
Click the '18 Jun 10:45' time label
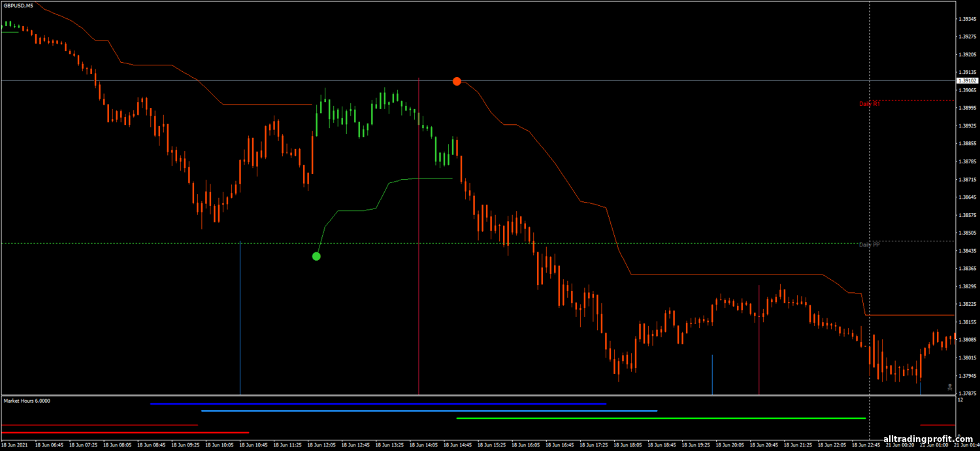[253, 445]
